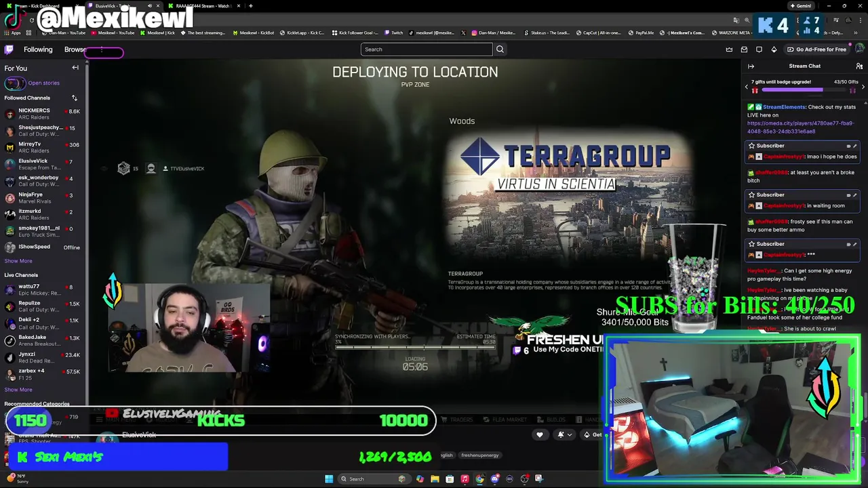This screenshot has height=488, width=868.
Task: Open the esk_wonderboy followed channel
Action: (x=42, y=181)
